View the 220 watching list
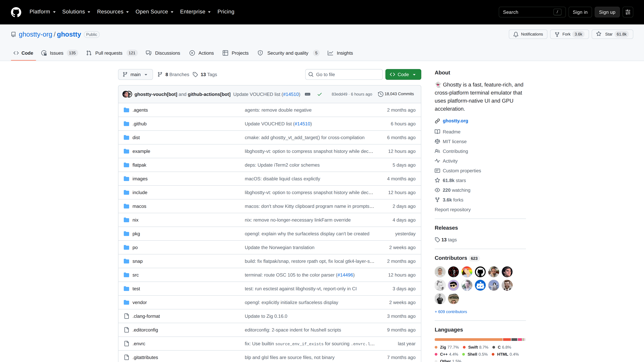644x362 pixels. [452, 190]
